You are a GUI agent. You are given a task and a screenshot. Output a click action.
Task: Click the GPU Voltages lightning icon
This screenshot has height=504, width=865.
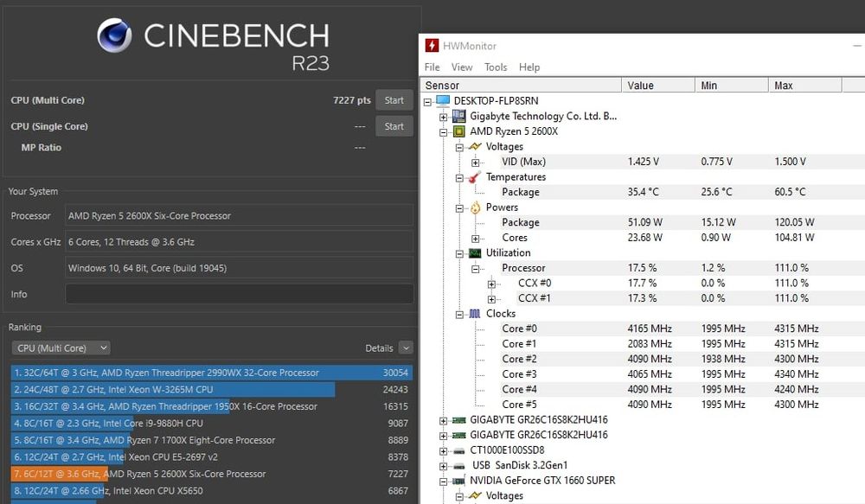click(x=474, y=495)
